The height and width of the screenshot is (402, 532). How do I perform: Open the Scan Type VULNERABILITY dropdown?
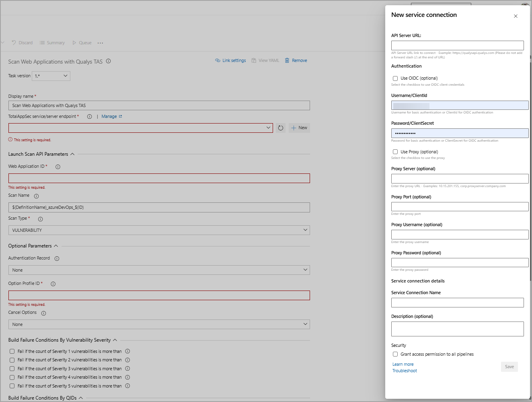click(x=159, y=230)
